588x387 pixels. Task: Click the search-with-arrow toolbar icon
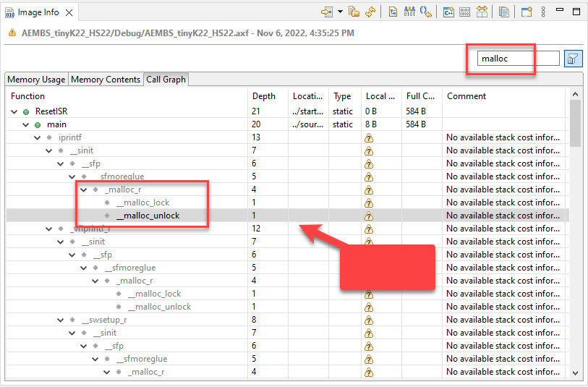pyautogui.click(x=427, y=12)
